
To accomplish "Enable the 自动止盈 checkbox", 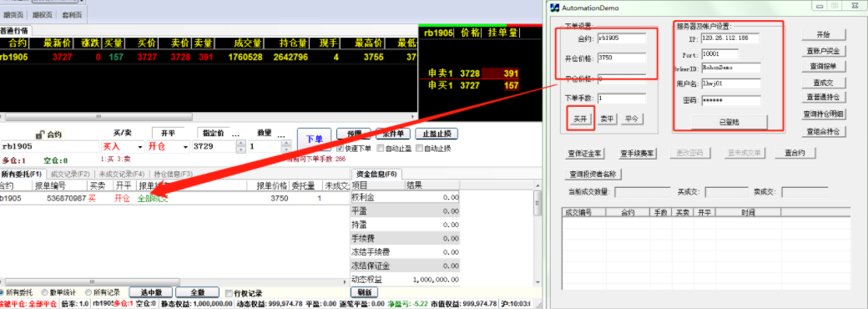I will pyautogui.click(x=381, y=149).
